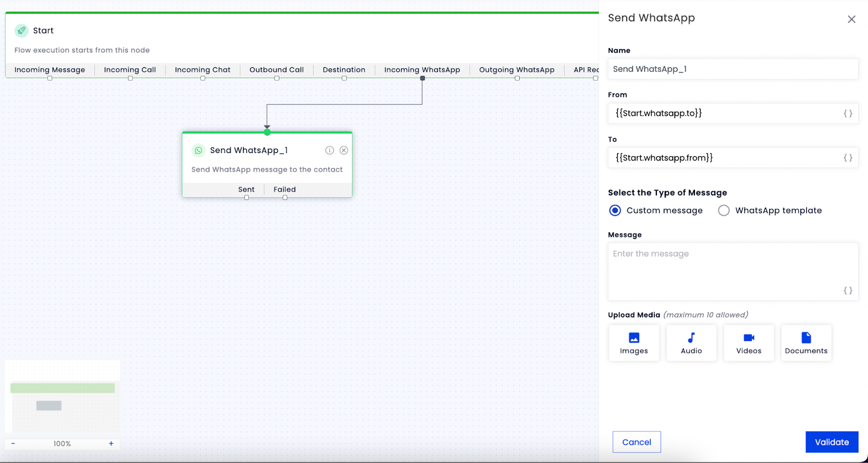Click the Failed connector port

pyautogui.click(x=285, y=198)
